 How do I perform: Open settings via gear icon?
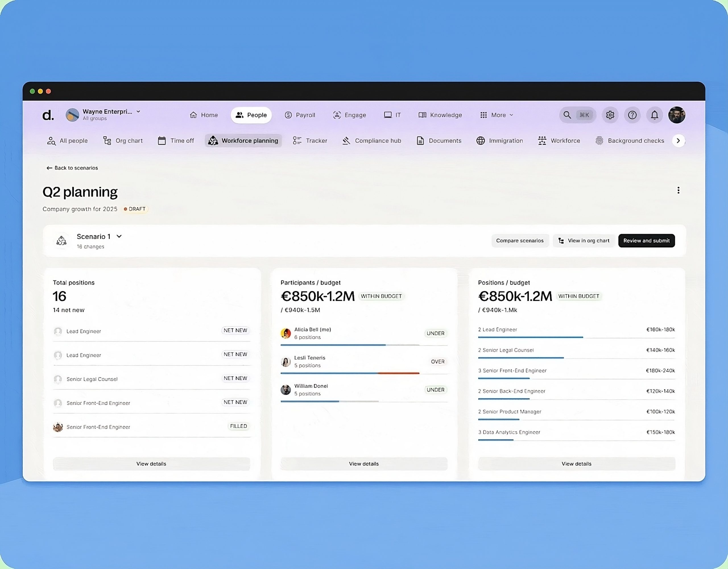(610, 115)
